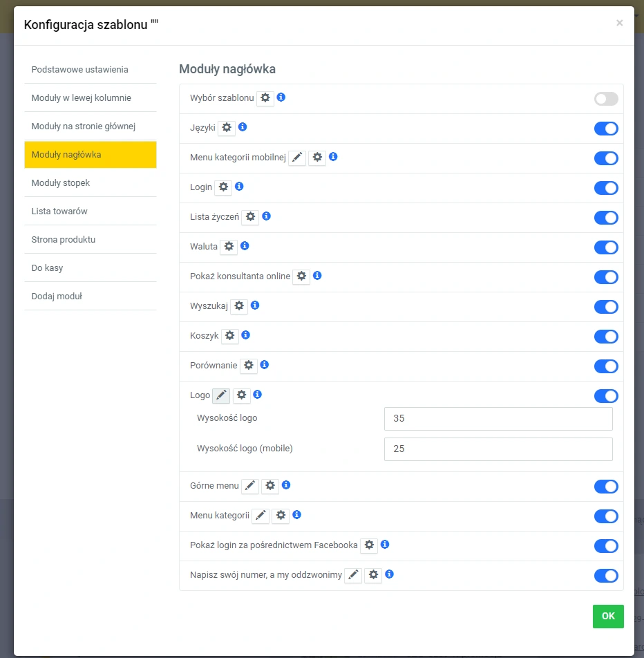Click the pencil icon beside Menu kategorii mobilnej

coord(297,158)
